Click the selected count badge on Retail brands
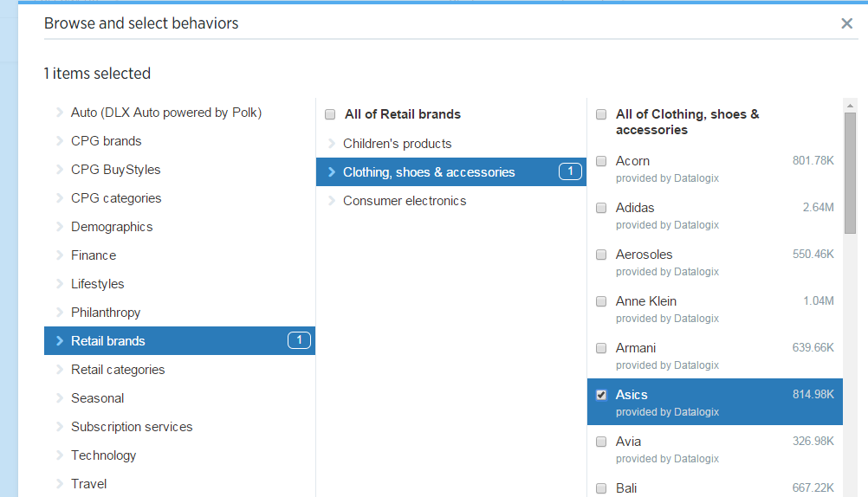This screenshot has height=497, width=868. coord(299,340)
